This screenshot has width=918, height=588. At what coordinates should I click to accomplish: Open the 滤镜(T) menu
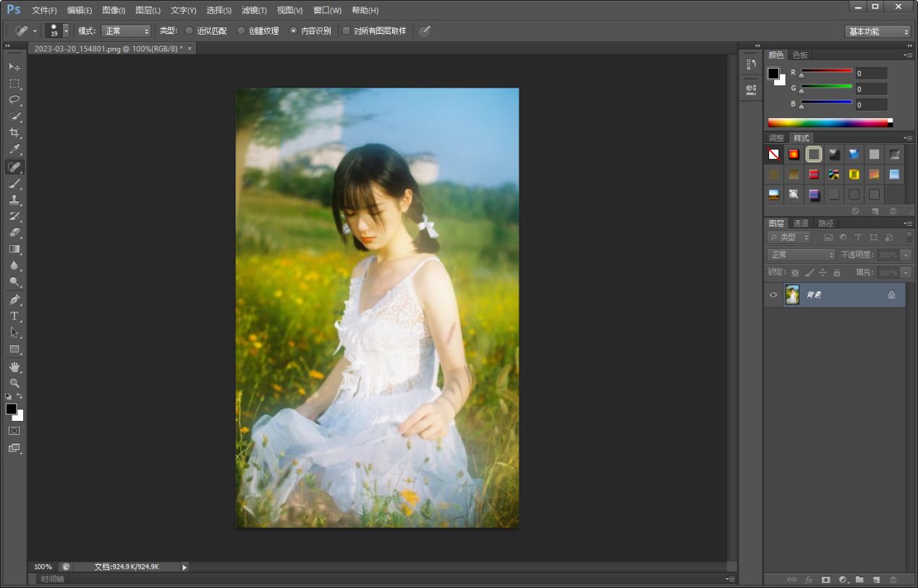tap(254, 10)
